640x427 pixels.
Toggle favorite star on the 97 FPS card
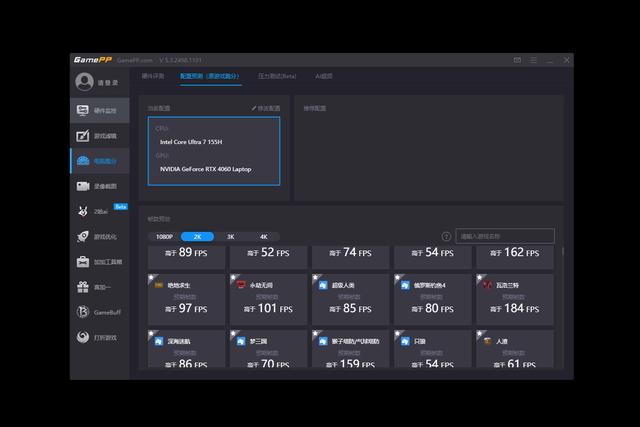(151, 278)
